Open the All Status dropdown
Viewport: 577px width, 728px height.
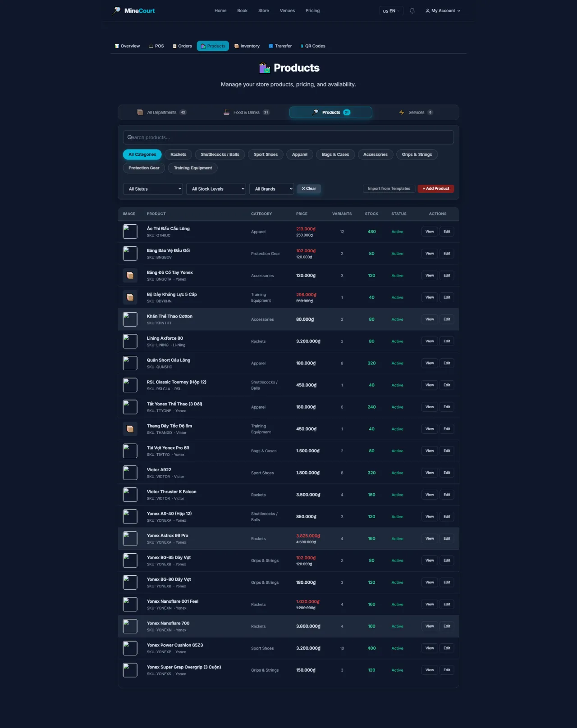pos(153,189)
